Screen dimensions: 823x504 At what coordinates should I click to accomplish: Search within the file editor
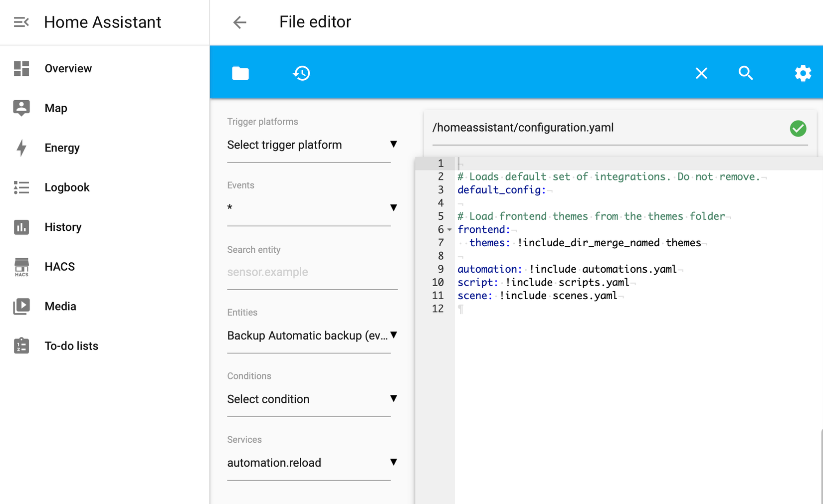(x=746, y=73)
